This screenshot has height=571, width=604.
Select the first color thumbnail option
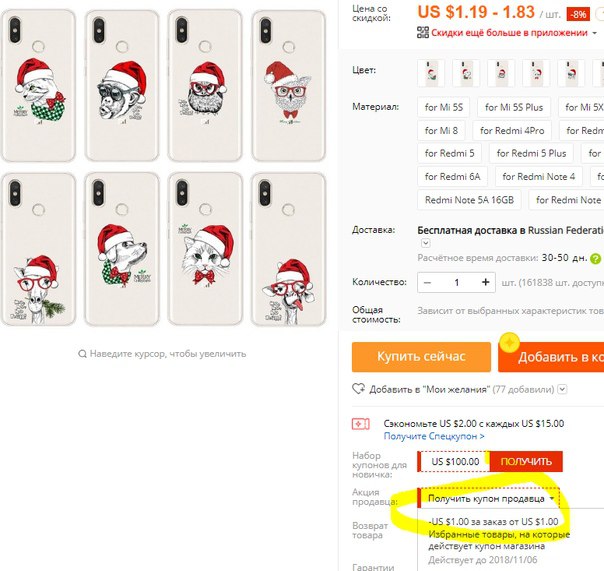(431, 72)
